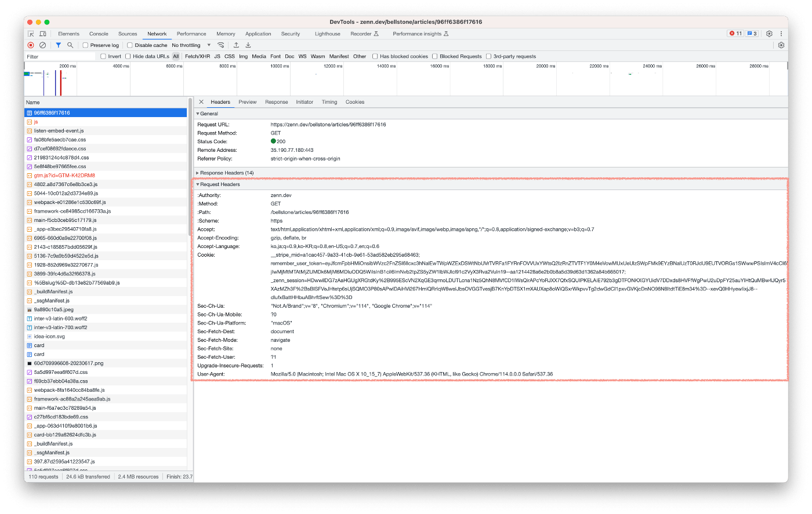Open the Sources panel tab
Screen dimensions: 812x514
pyautogui.click(x=128, y=34)
